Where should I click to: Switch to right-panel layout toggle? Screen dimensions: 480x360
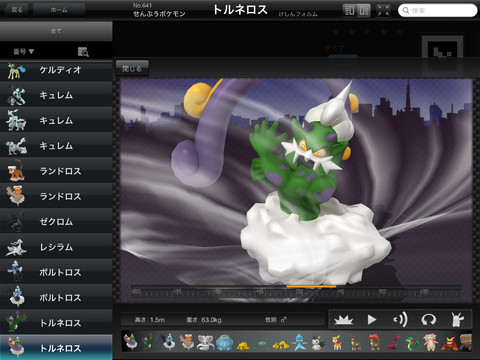(x=364, y=11)
